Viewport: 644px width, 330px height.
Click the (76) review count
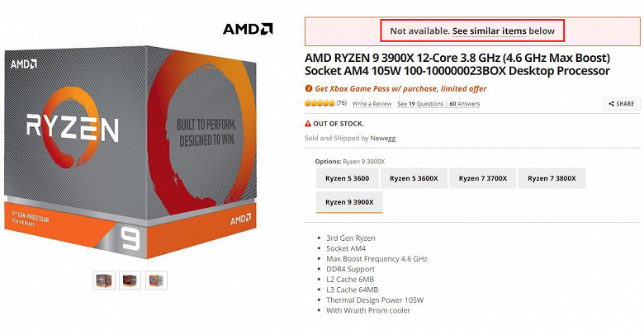coord(342,104)
